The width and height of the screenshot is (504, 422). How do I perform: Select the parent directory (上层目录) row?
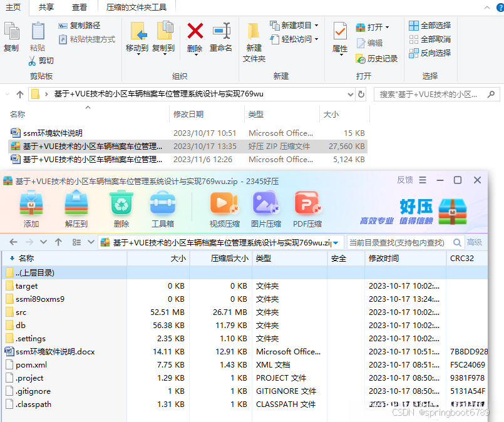click(244, 273)
